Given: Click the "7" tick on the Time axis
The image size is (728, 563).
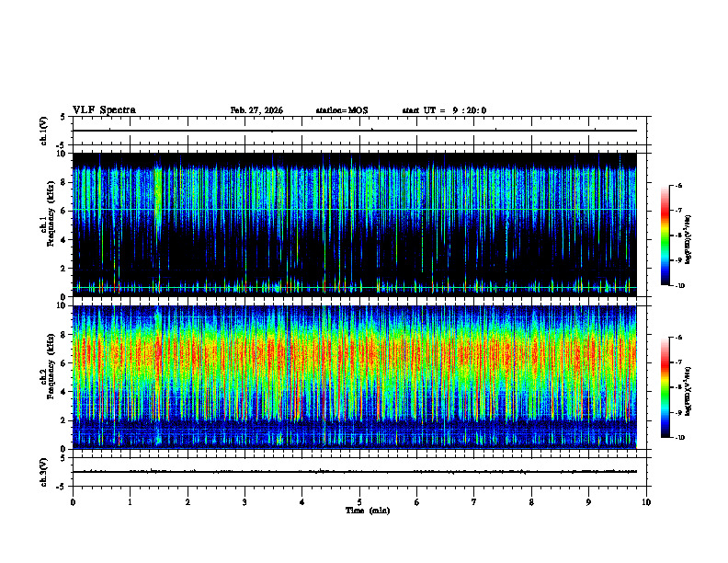Looking at the screenshot, I should pos(474,502).
